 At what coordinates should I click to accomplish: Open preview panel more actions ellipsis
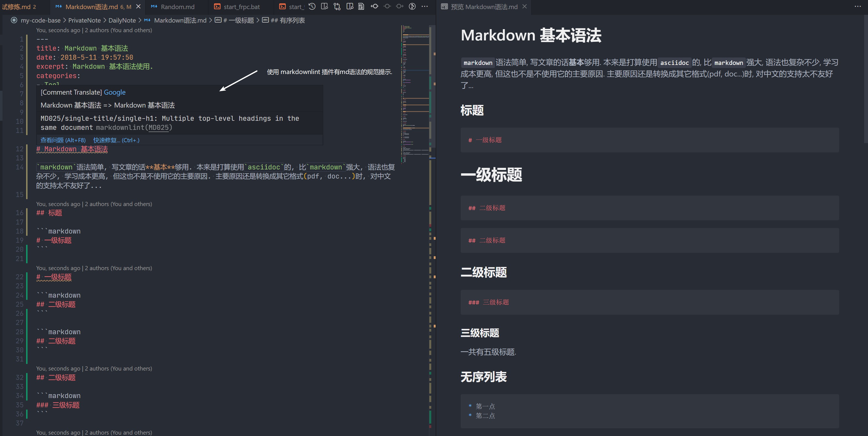(x=858, y=6)
